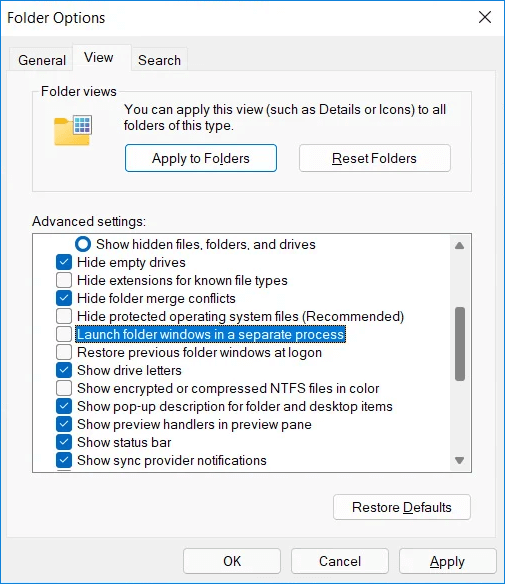Image resolution: width=505 pixels, height=584 pixels.
Task: Click 'Restore previous folder windows at logon' text
Action: [200, 353]
